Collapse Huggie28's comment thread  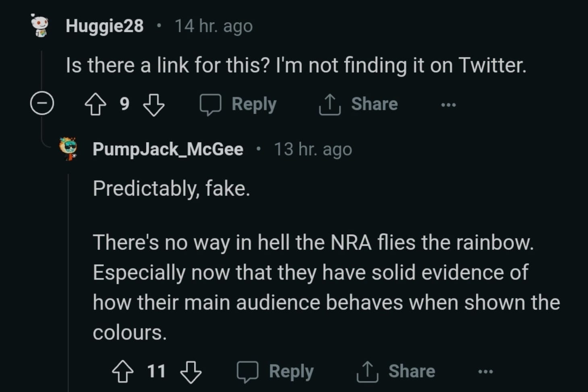pos(41,103)
